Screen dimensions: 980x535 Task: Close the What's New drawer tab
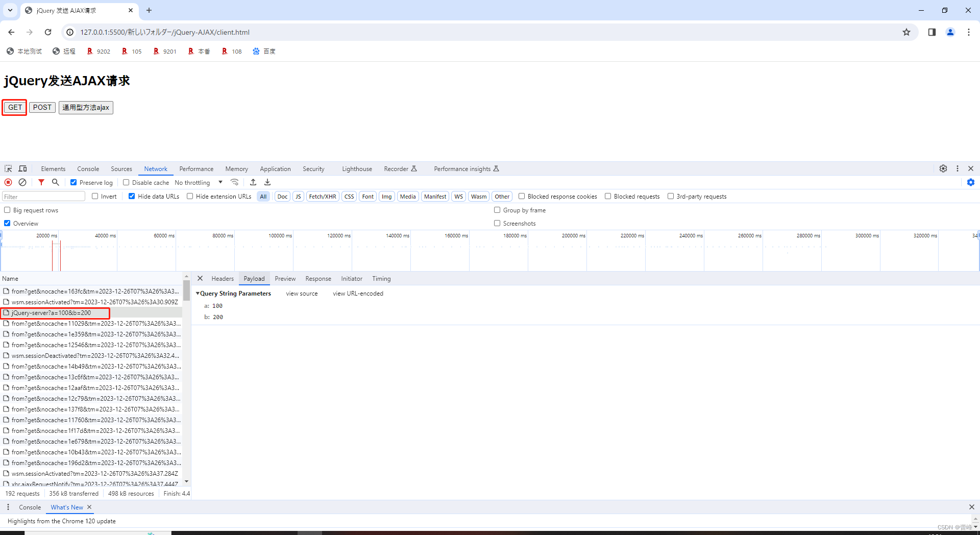(x=89, y=507)
